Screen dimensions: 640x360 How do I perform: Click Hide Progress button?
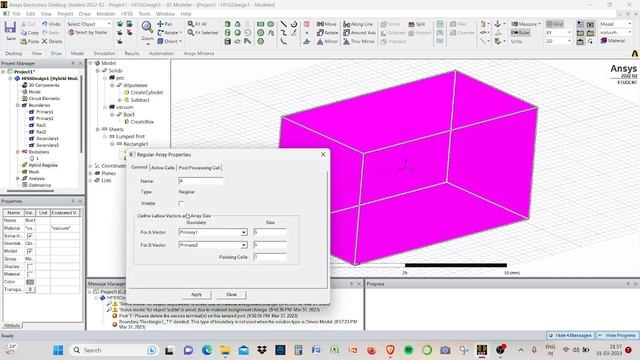[x=617, y=335]
